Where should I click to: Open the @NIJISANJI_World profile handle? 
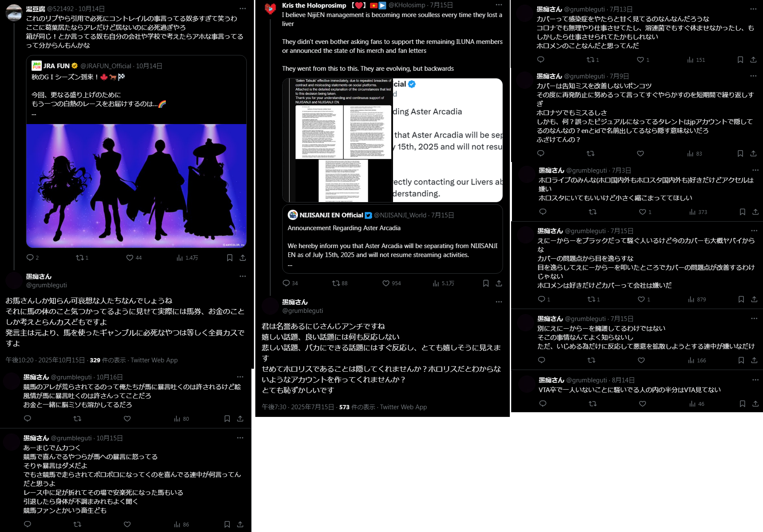(400, 215)
